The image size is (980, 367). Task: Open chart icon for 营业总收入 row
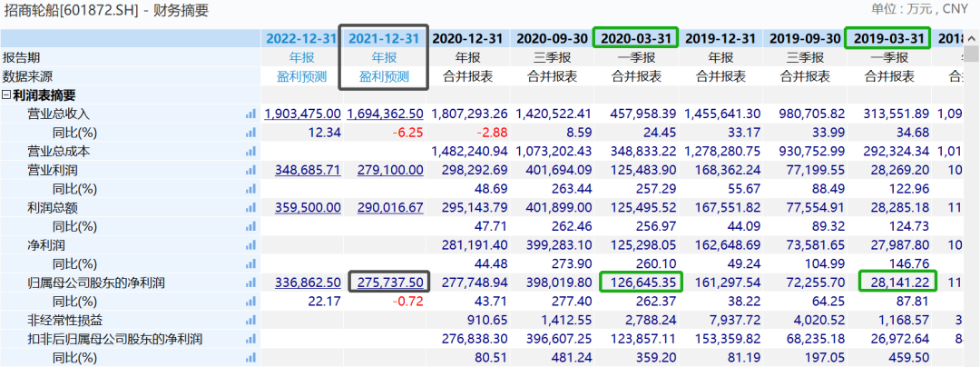pos(251,114)
